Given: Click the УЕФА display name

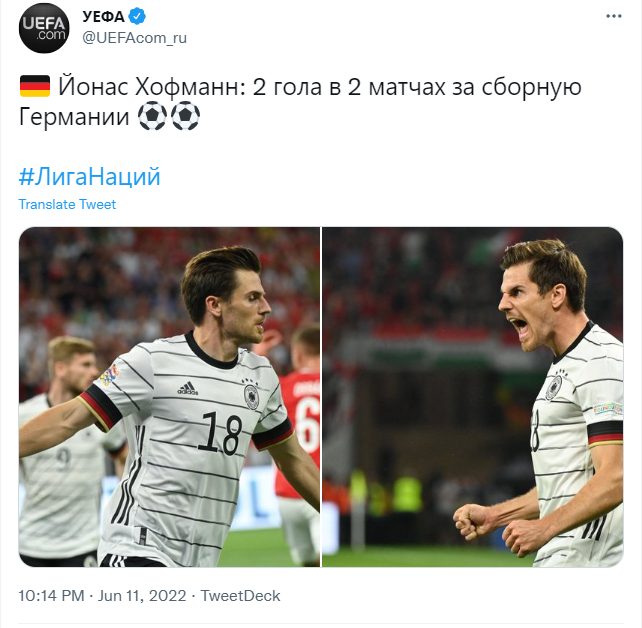Looking at the screenshot, I should [x=103, y=17].
